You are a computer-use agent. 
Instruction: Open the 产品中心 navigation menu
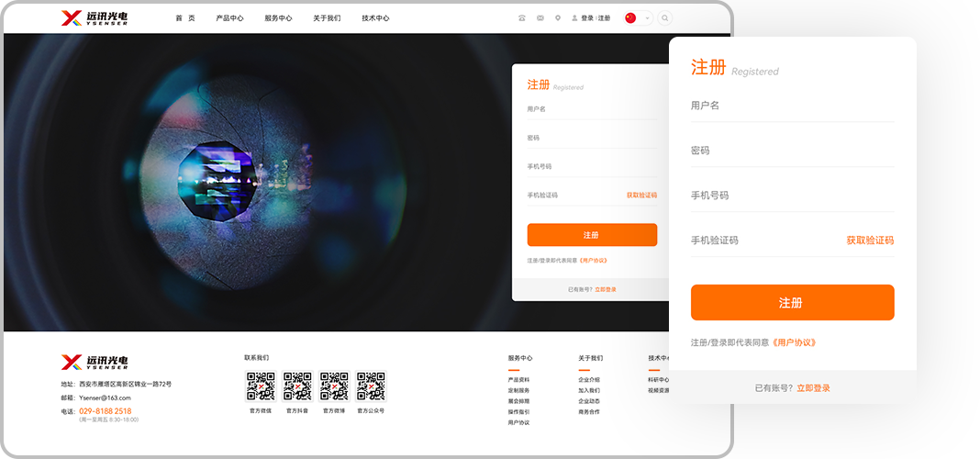click(229, 17)
